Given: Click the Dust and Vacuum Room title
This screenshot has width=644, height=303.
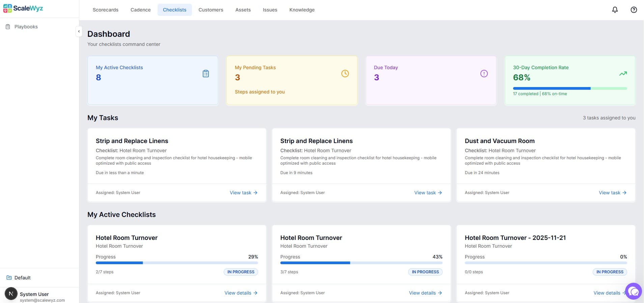Looking at the screenshot, I should (500, 141).
